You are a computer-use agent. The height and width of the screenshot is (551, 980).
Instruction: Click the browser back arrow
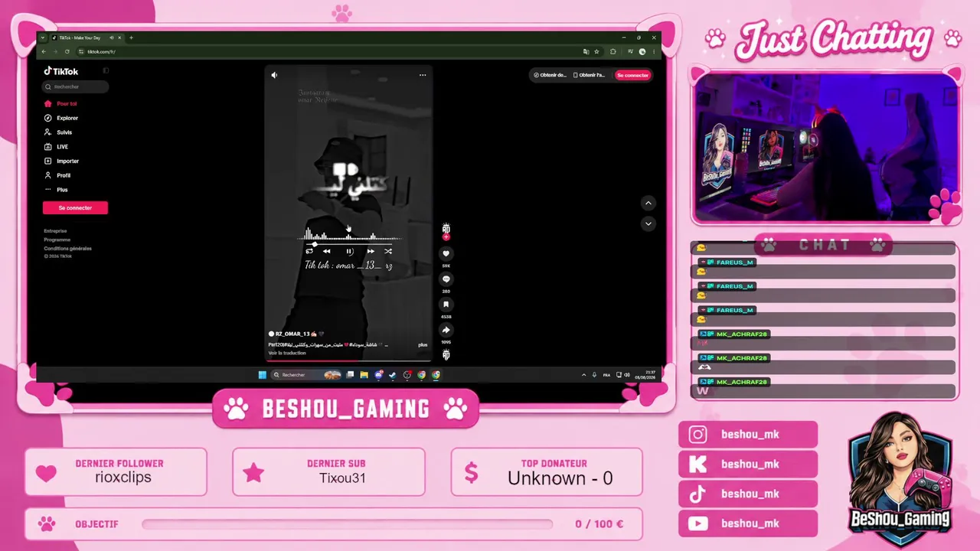(x=44, y=51)
